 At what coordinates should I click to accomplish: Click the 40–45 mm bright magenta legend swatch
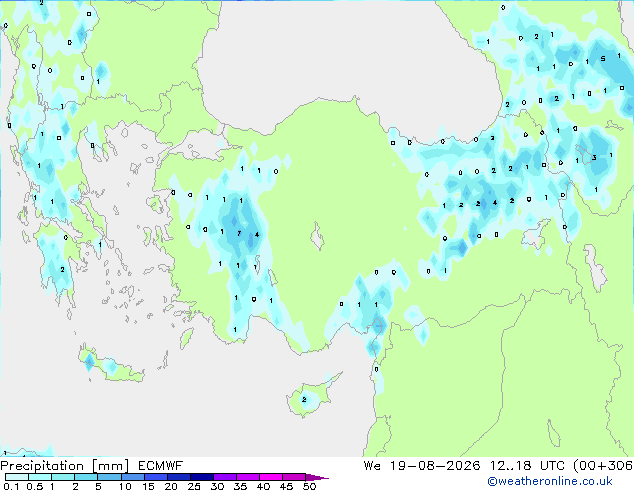click(271, 477)
